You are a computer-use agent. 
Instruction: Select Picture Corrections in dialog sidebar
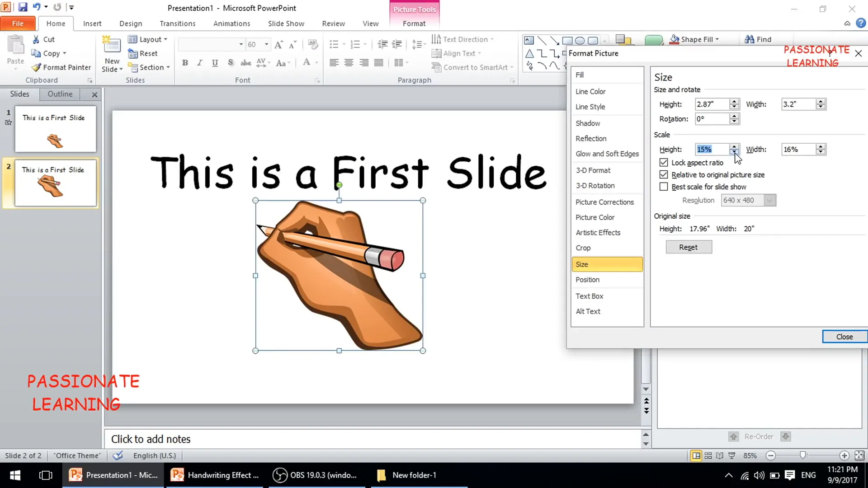point(607,202)
